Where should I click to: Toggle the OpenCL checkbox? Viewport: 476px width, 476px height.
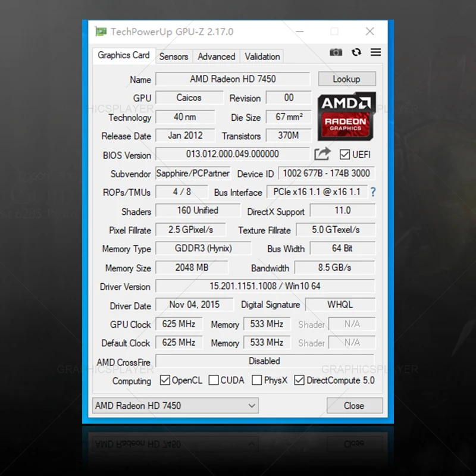(165, 380)
